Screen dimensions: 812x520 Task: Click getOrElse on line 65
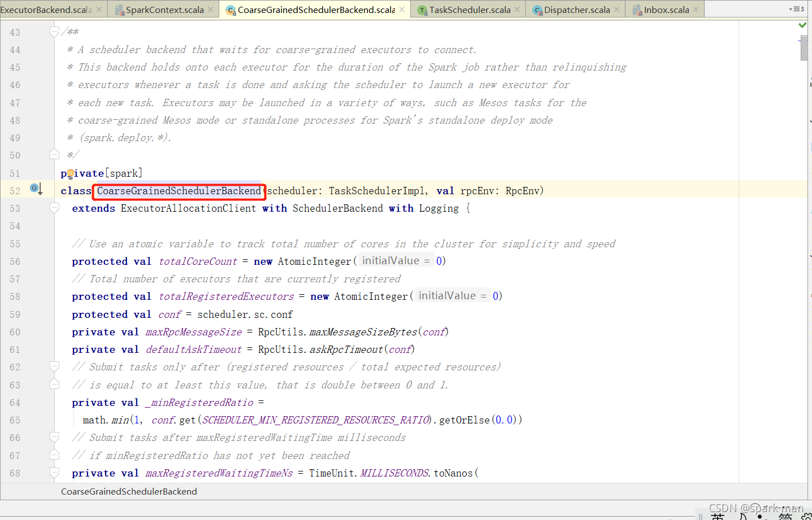464,420
